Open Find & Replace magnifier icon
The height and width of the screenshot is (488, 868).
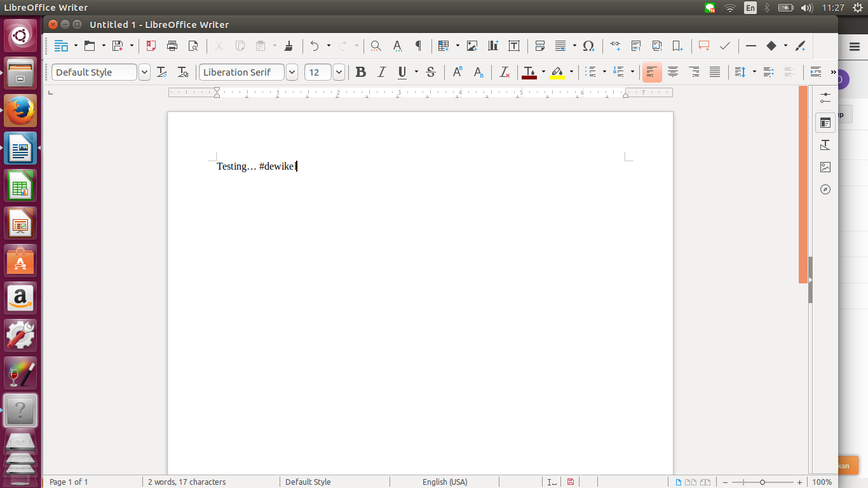tap(376, 46)
